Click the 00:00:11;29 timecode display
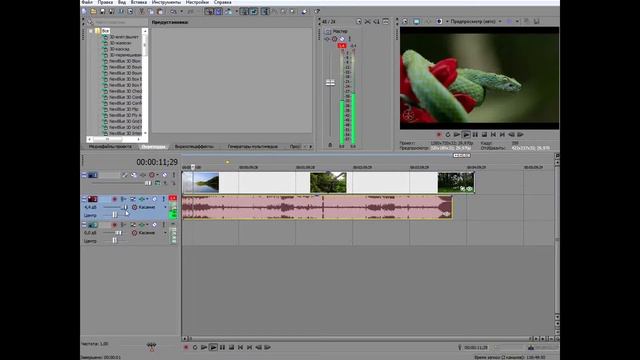640x360 pixels. tap(157, 162)
